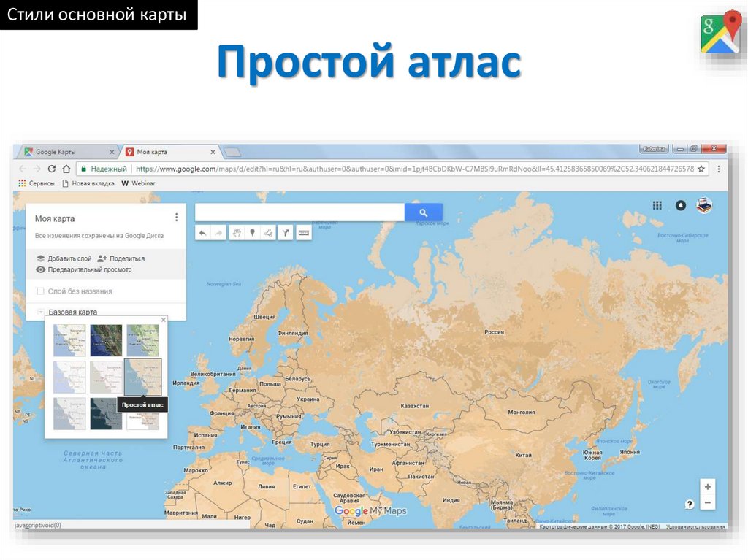
Task: Click the Undo arrow in the map toolbar
Action: click(x=203, y=233)
